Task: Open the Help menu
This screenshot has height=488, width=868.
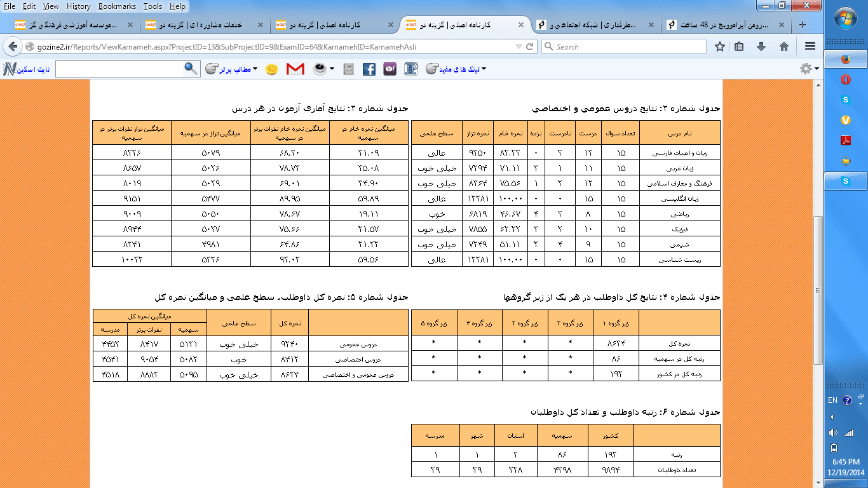Action: (177, 6)
